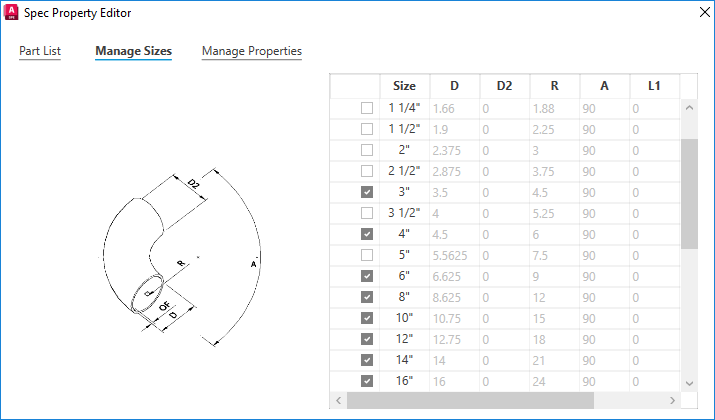This screenshot has width=715, height=420.
Task: Click the horizontal scrollbar left arrow
Action: 338,400
